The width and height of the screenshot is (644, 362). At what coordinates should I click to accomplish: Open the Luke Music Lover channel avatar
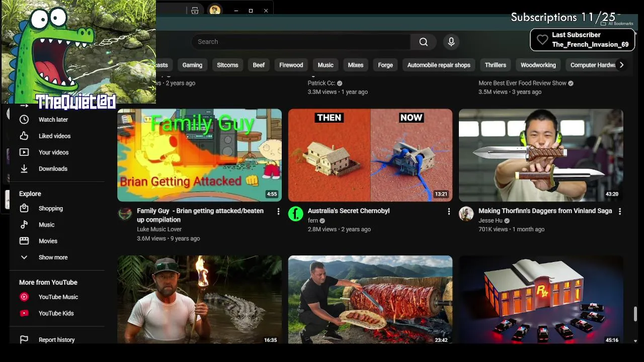pyautogui.click(x=125, y=214)
